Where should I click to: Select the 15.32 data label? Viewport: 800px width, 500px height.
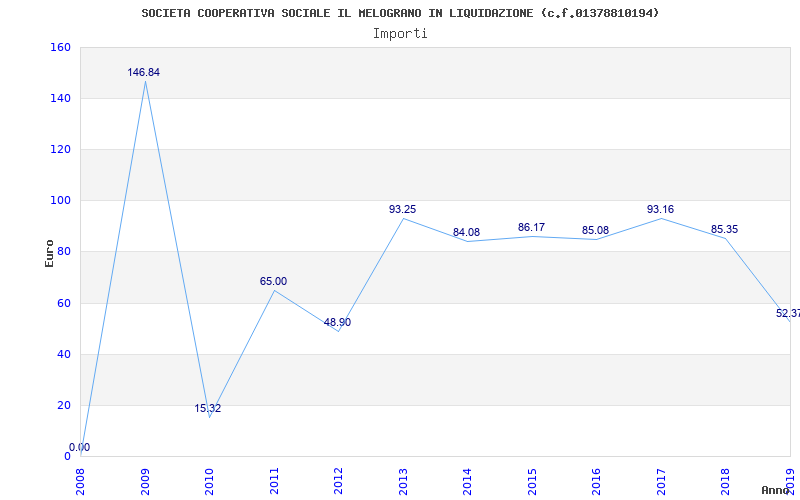(x=208, y=408)
